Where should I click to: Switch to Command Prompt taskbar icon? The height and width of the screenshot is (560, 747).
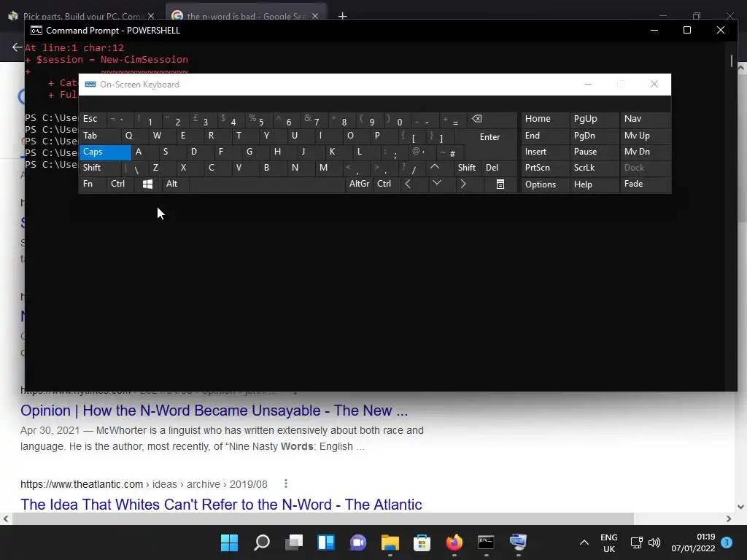click(486, 542)
